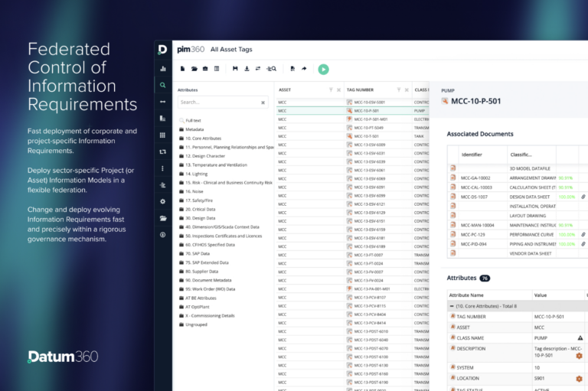Open the open-folder sidebar icon
Viewport: 588px width, 391px height.
163,218
